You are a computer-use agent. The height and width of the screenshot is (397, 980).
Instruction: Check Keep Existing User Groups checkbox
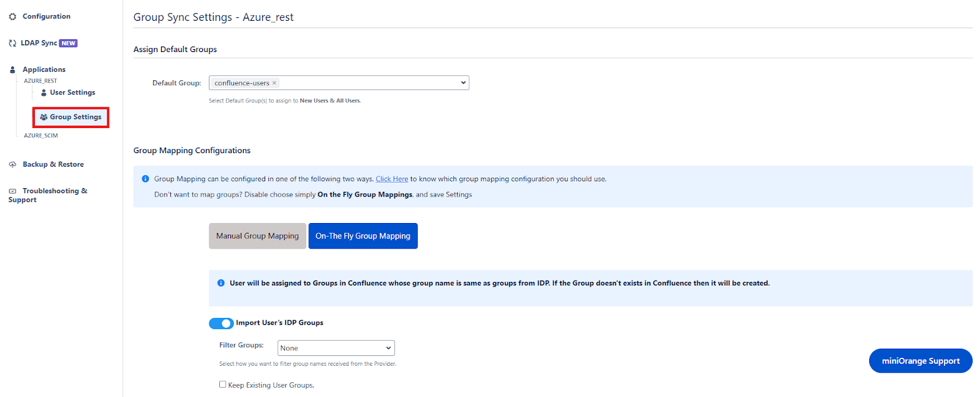tap(222, 384)
